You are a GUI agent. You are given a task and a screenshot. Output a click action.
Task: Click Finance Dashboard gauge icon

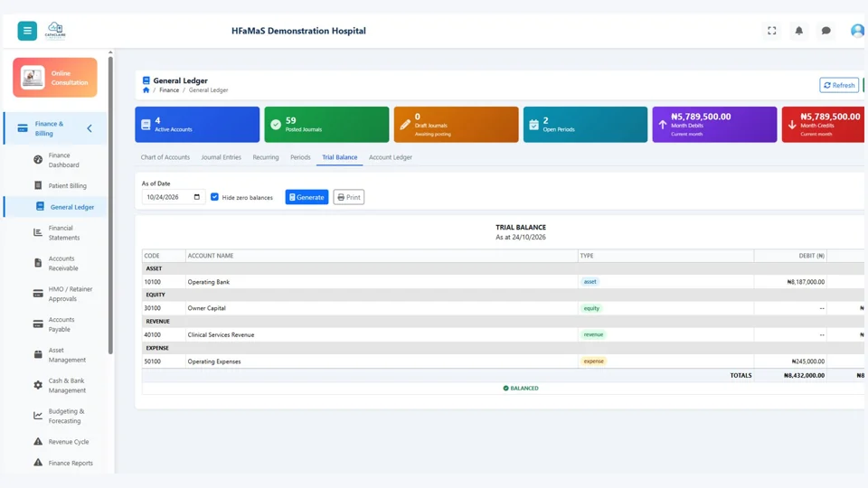(38, 160)
